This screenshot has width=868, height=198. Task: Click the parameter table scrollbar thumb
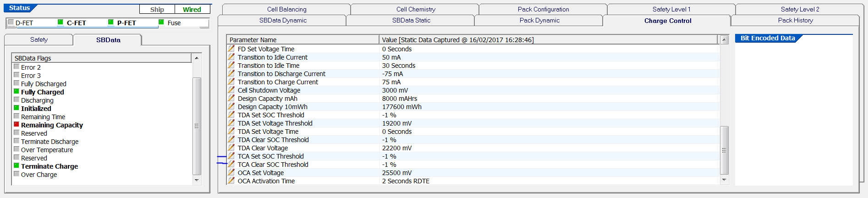725,150
